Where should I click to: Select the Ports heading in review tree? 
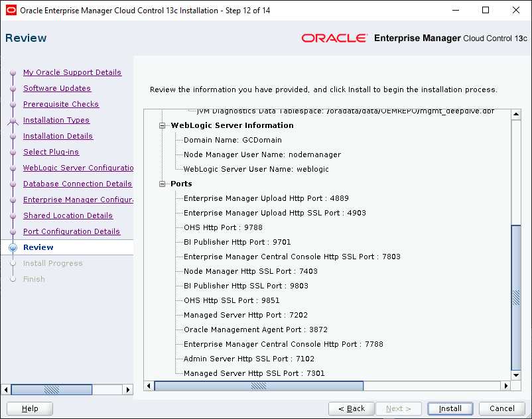[x=181, y=184]
